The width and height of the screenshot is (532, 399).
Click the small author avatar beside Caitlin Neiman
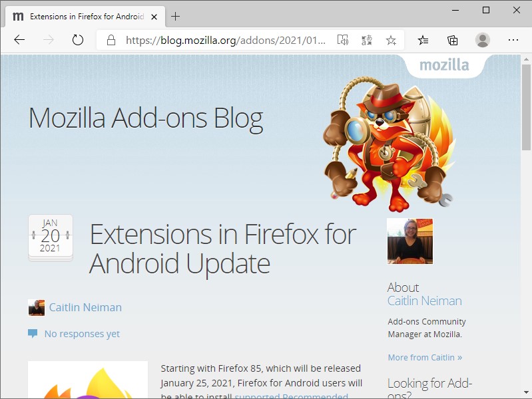37,307
